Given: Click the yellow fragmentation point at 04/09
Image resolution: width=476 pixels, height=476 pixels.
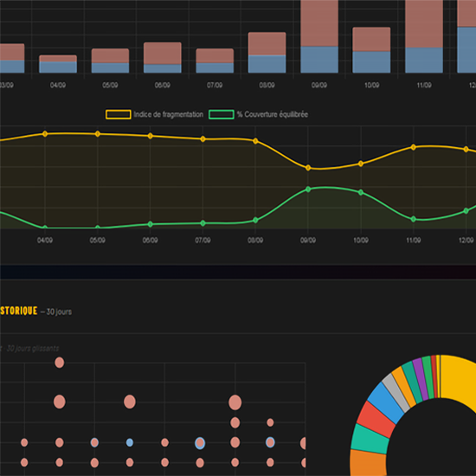Looking at the screenshot, I should pos(45,134).
